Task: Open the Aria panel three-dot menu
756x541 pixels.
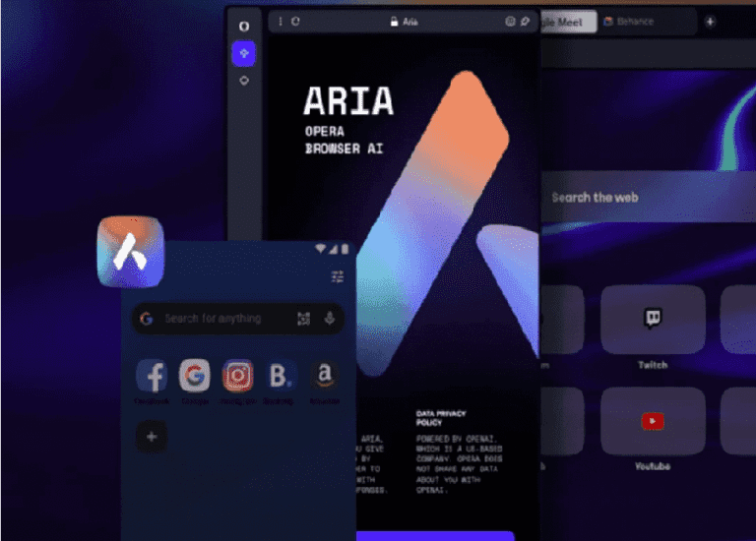Action: pos(281,22)
